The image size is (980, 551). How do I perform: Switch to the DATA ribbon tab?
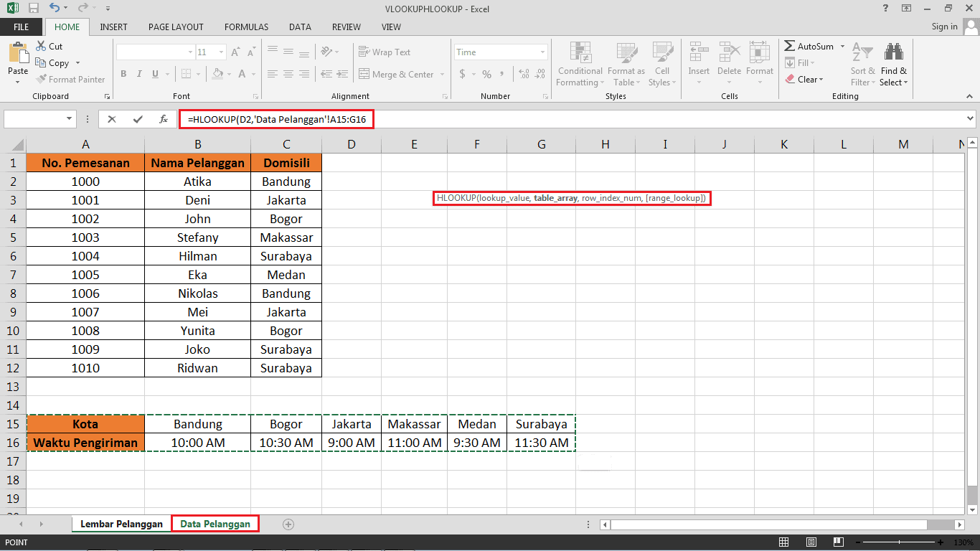pos(300,27)
